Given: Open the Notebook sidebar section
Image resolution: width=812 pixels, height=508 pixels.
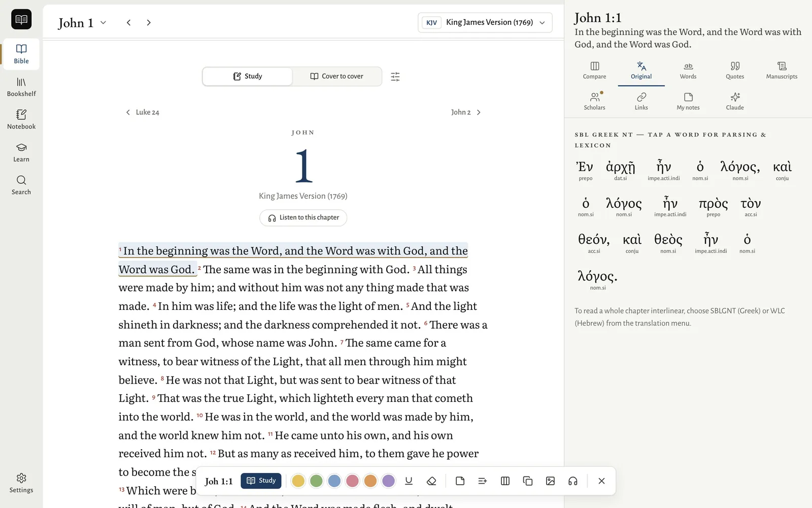Looking at the screenshot, I should (x=21, y=120).
